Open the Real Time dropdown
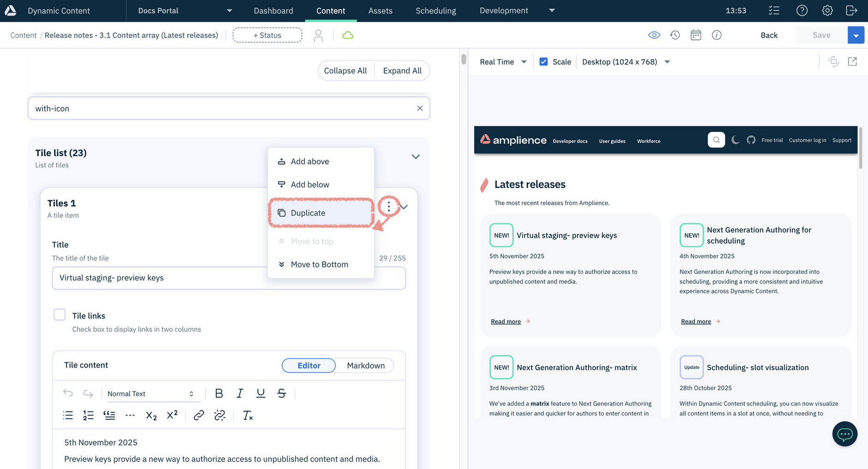Screen dimensions: 868x469 [502, 61]
